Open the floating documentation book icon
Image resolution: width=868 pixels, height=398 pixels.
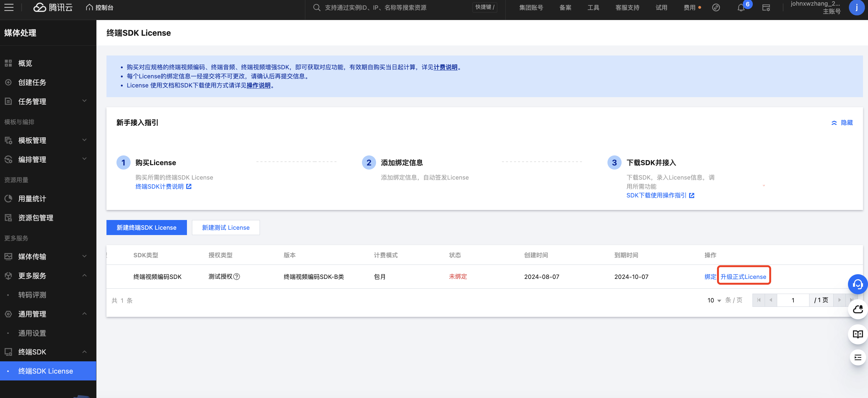coord(857,334)
